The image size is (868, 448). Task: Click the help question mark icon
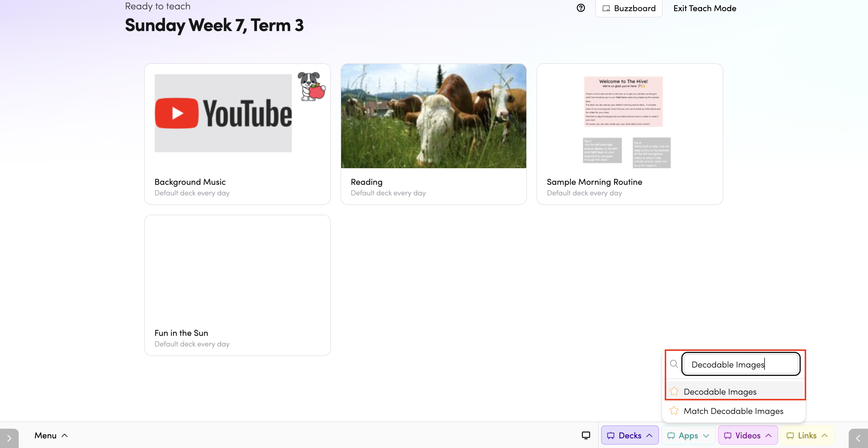click(581, 8)
